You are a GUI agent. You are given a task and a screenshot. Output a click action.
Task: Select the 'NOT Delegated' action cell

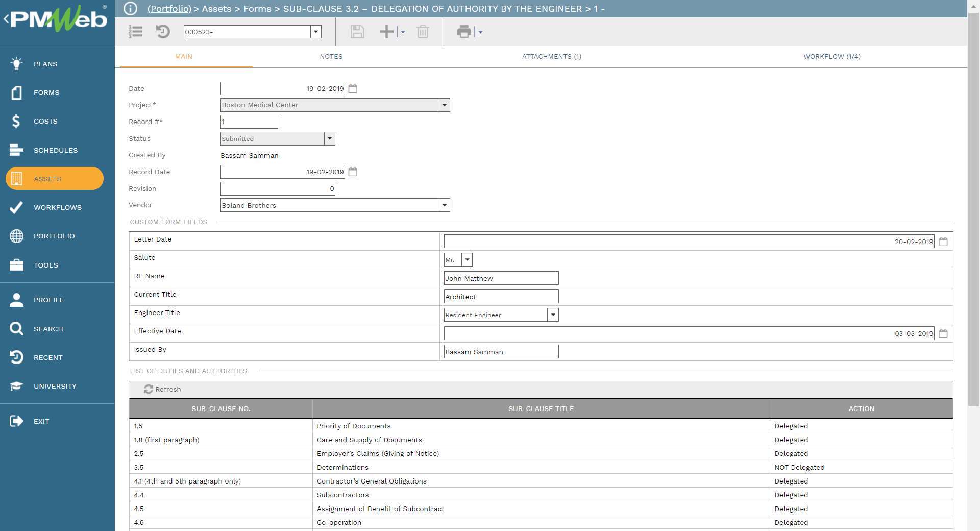(862, 467)
